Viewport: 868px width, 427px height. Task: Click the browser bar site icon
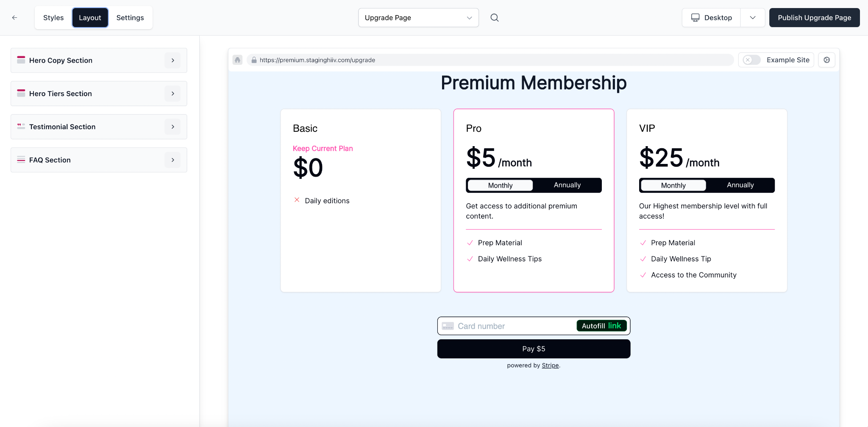pos(237,60)
